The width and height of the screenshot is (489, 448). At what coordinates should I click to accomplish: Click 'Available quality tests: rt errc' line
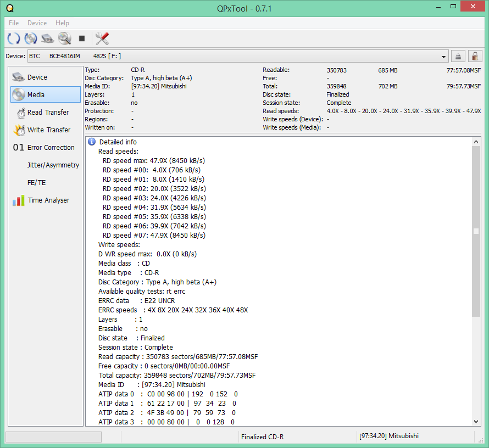tap(142, 292)
